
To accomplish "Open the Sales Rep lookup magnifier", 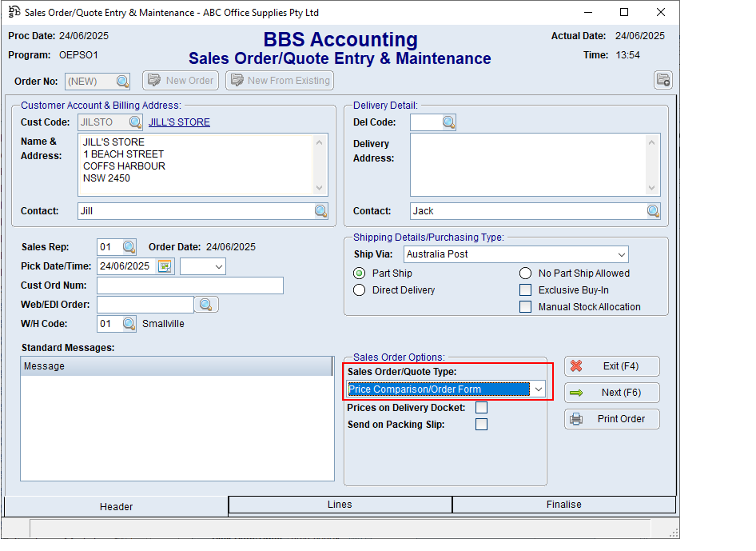I will point(128,246).
